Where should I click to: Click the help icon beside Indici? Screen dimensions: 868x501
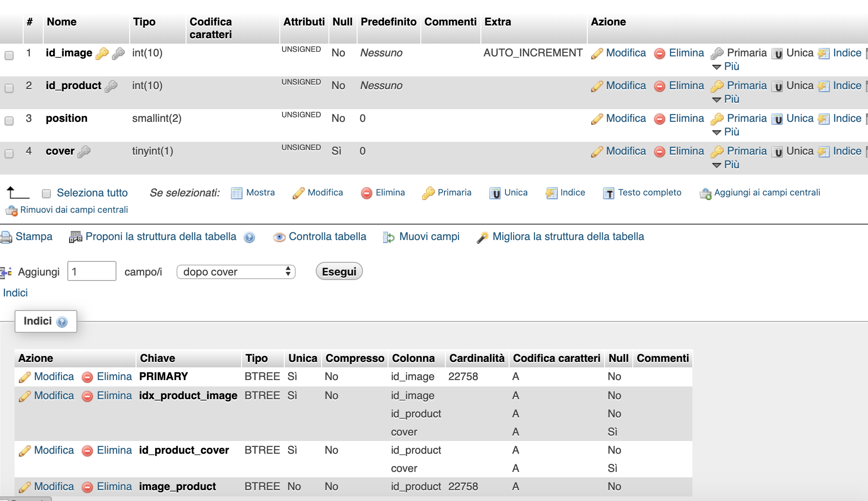(62, 322)
